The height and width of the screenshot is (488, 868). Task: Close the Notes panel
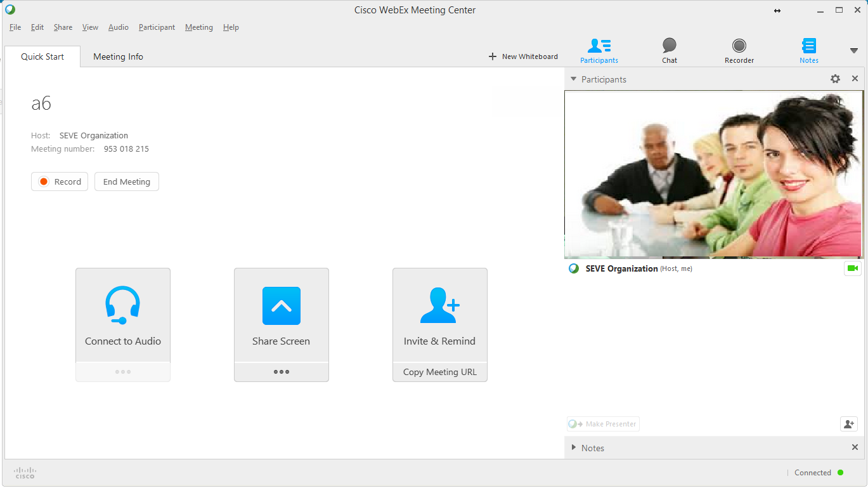(855, 447)
